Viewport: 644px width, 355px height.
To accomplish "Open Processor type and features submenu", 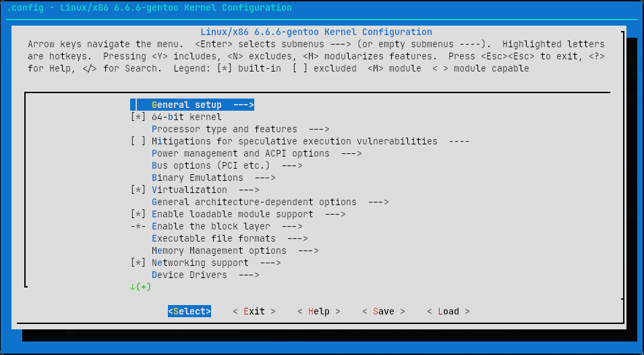I will (240, 129).
